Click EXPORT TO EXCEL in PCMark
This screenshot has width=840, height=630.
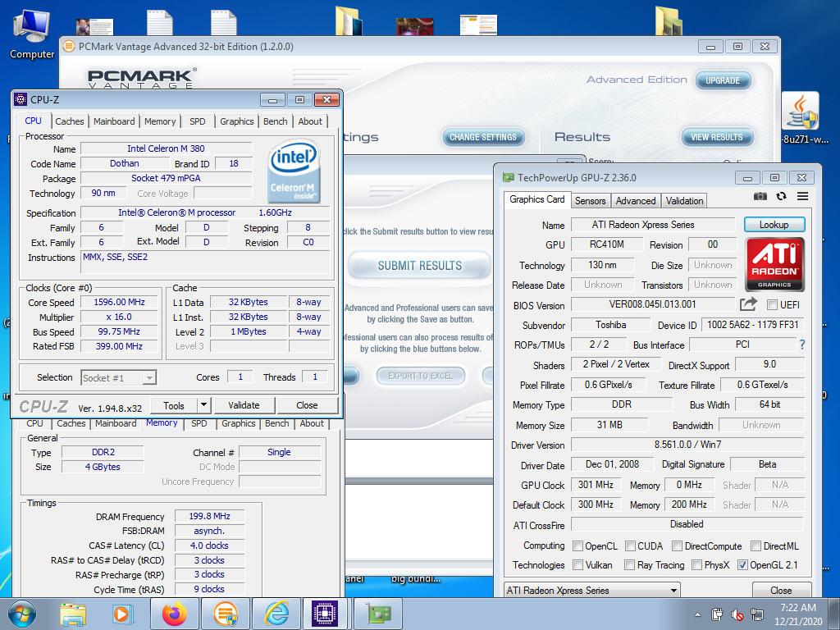[x=421, y=376]
